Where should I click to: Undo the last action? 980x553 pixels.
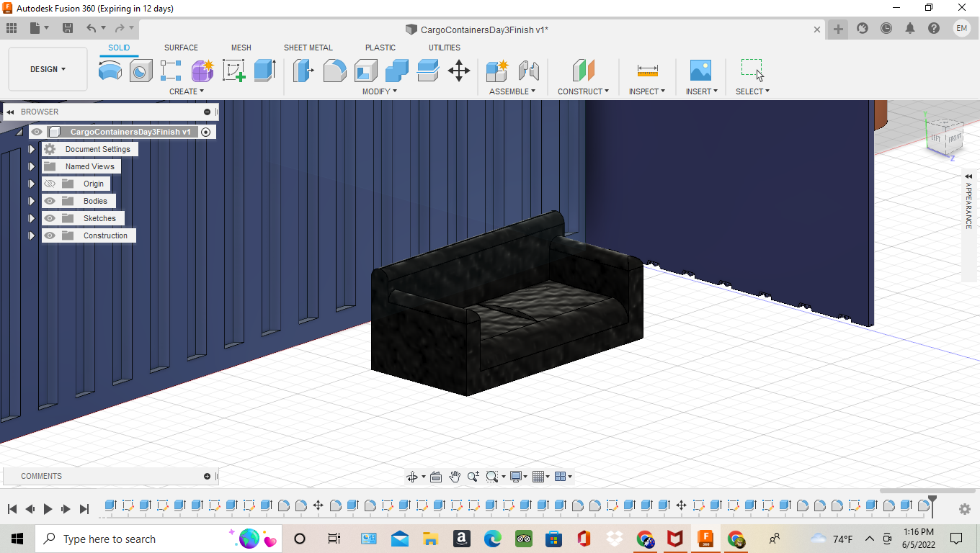coord(91,28)
